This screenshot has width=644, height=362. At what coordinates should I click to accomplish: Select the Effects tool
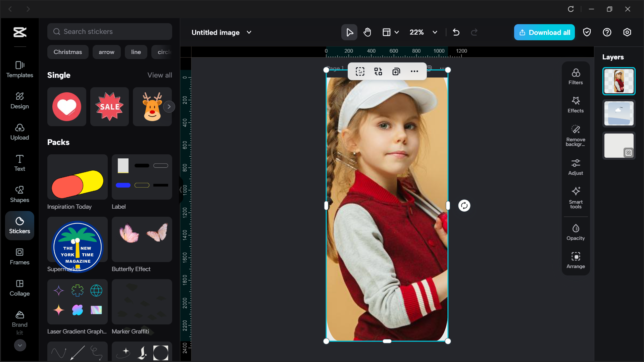click(x=575, y=105)
